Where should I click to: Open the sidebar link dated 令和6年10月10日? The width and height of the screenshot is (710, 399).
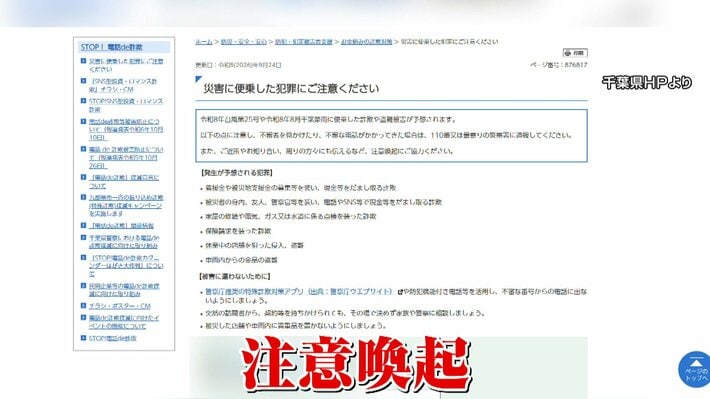click(126, 130)
